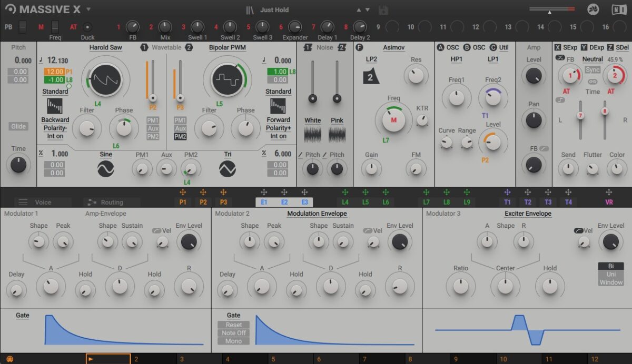Select previous preset with up arrow
The height and width of the screenshot is (364, 632).
pos(359,9)
